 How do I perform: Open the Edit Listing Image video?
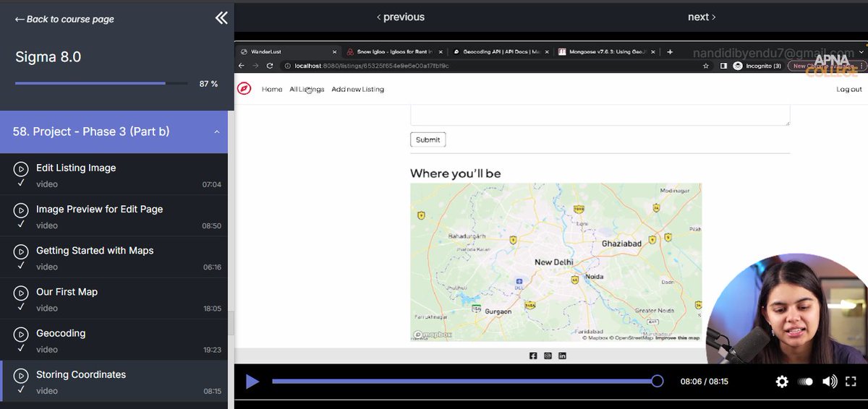click(114, 174)
